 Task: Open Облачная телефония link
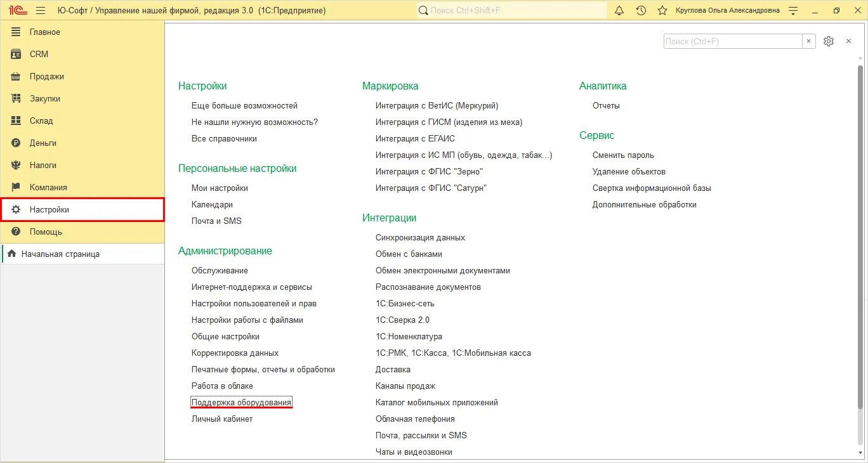pyautogui.click(x=415, y=419)
